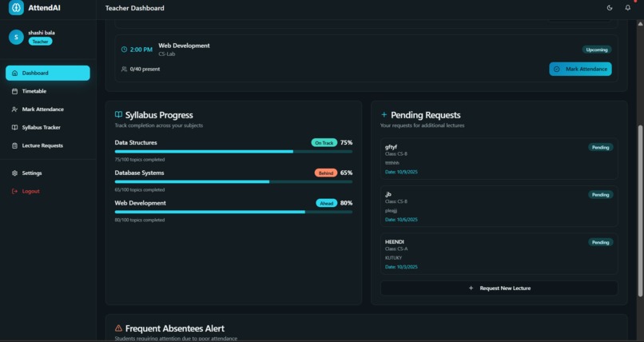Click the people icon next to 0/40 present
The height and width of the screenshot is (342, 644).
point(124,69)
